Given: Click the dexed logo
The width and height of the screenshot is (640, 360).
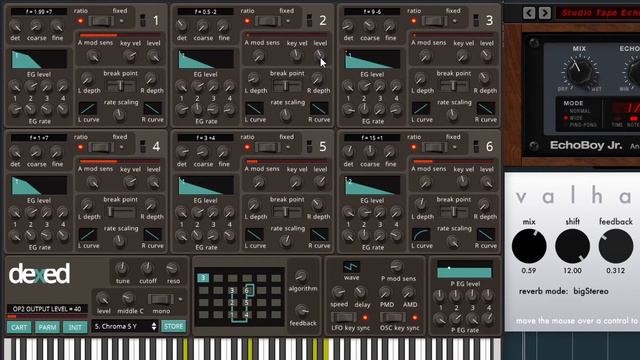Looking at the screenshot, I should 40,274.
